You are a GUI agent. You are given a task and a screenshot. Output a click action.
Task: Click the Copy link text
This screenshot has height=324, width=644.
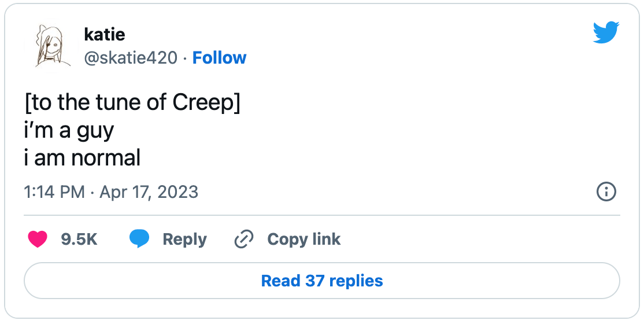304,239
